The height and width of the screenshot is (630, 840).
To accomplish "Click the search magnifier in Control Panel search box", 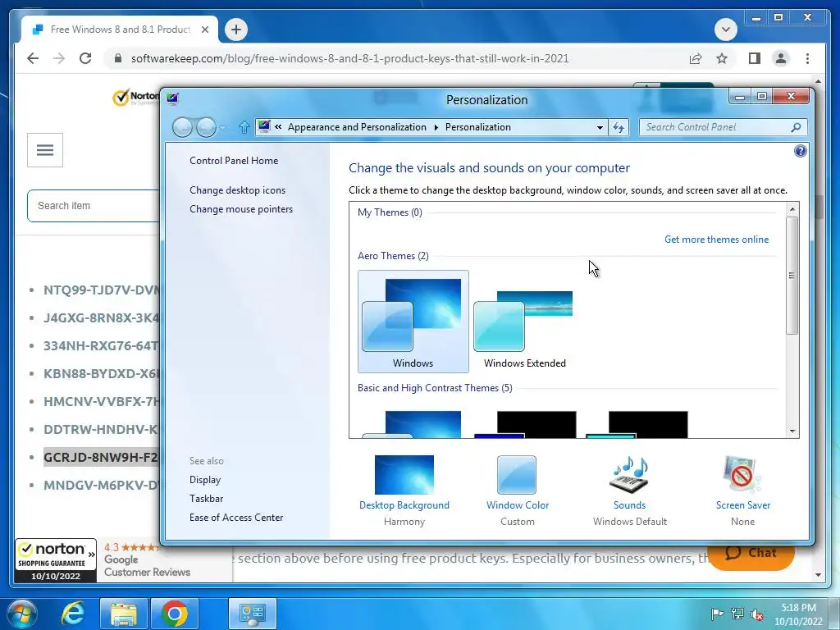I will 796,127.
